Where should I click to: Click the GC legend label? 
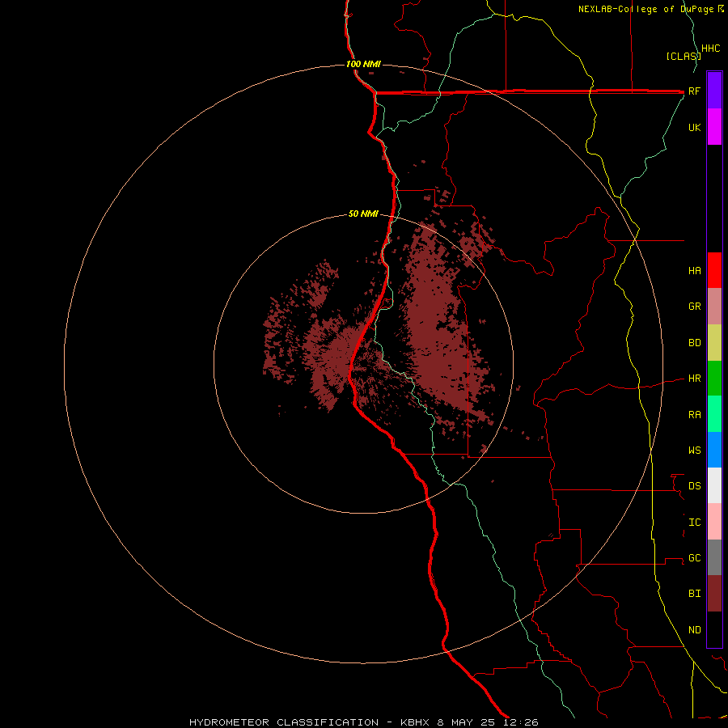694,558
